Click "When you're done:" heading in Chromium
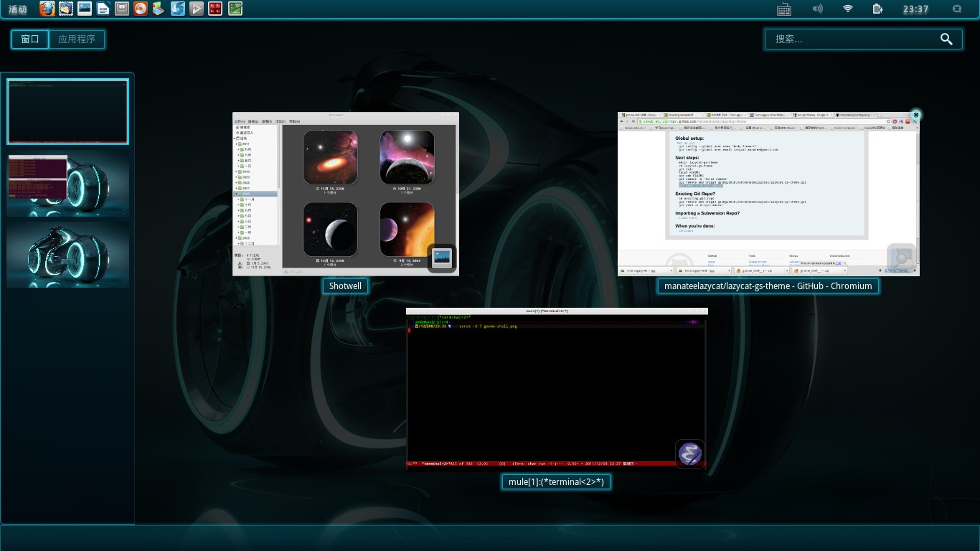980x551 pixels. [694, 226]
